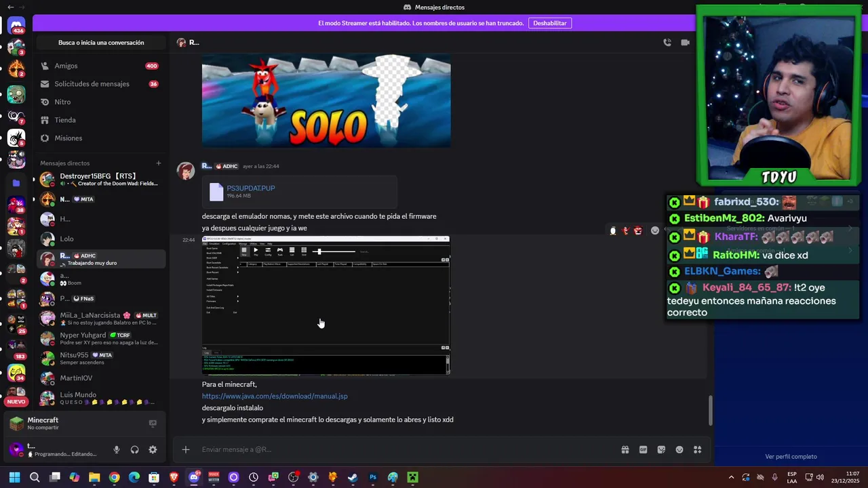Open Voicemeeter from taskbar
This screenshot has width=868, height=488.
[214, 477]
